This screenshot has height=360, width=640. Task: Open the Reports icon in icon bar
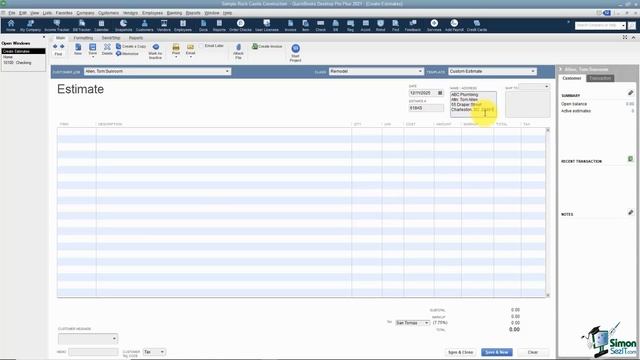click(219, 25)
